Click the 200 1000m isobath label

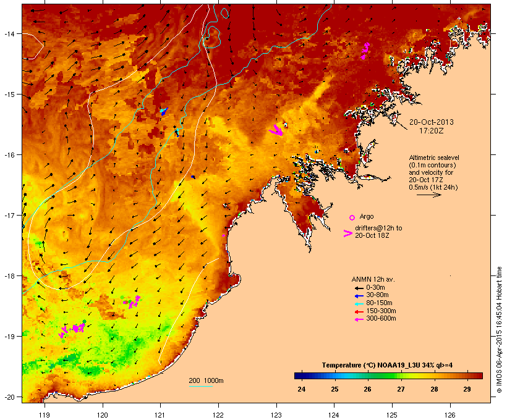[206, 380]
